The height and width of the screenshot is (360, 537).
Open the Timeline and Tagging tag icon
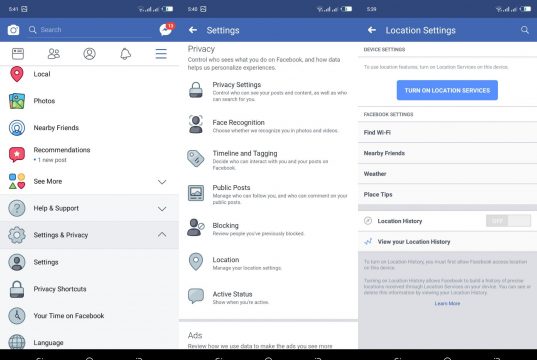pos(196,159)
